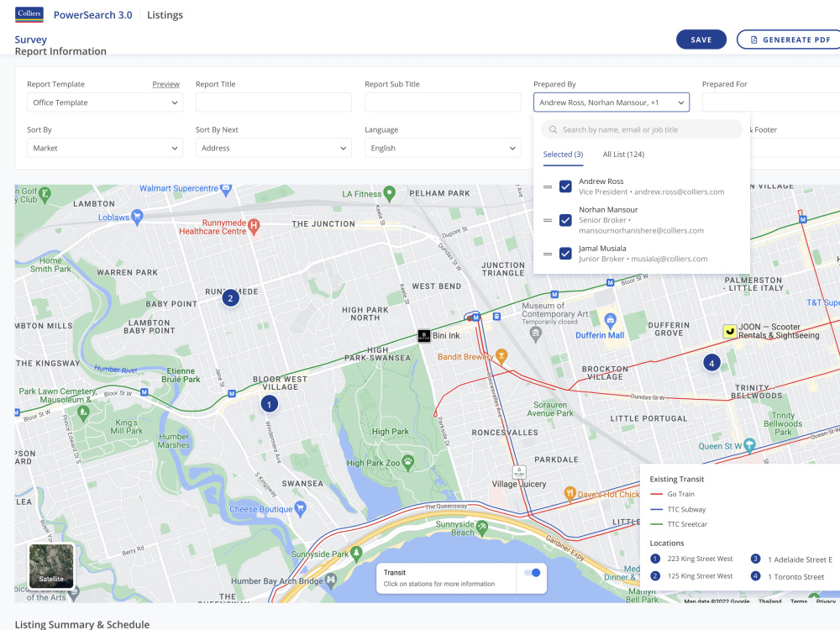This screenshot has width=840, height=630.
Task: Click Dave's Hot Chicken restaurant pin
Action: pos(570,493)
